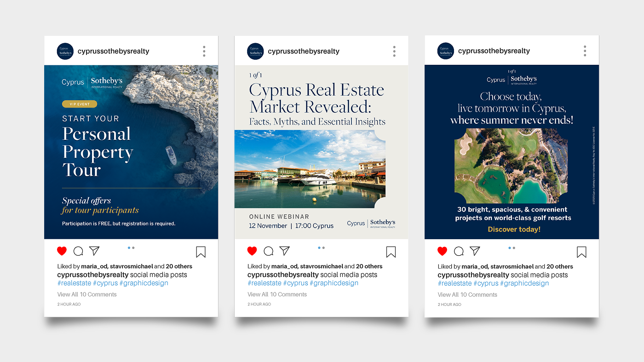Share the Market Revealed webinar post
The width and height of the screenshot is (644, 362).
(x=285, y=251)
